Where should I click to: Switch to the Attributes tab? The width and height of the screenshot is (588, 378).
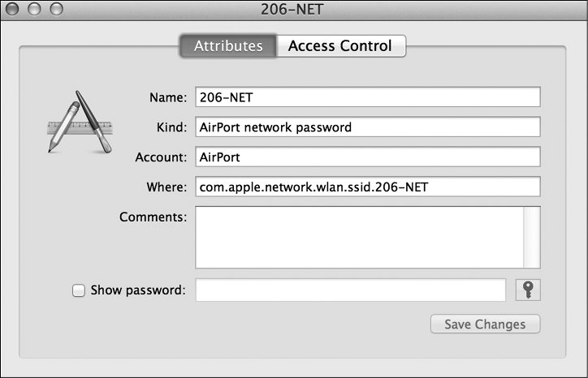pyautogui.click(x=228, y=46)
